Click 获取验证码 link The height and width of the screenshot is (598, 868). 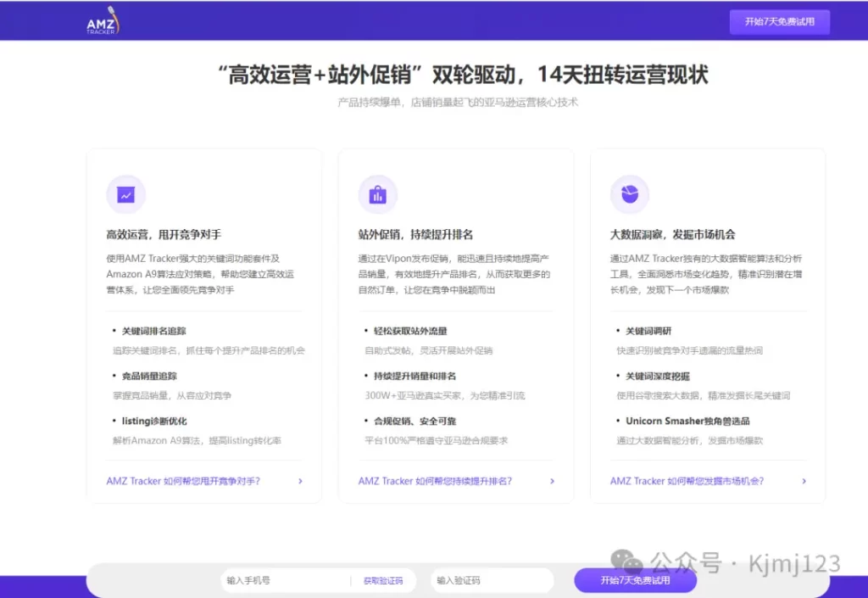(383, 581)
